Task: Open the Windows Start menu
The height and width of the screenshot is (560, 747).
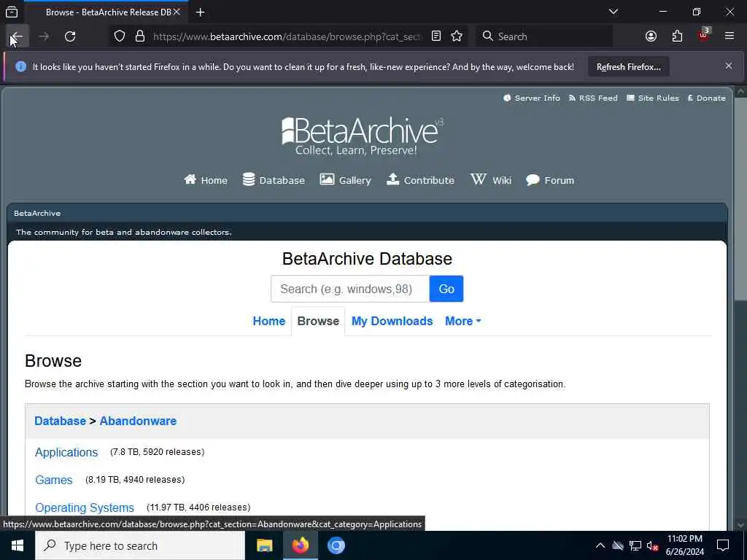Action: [18, 545]
